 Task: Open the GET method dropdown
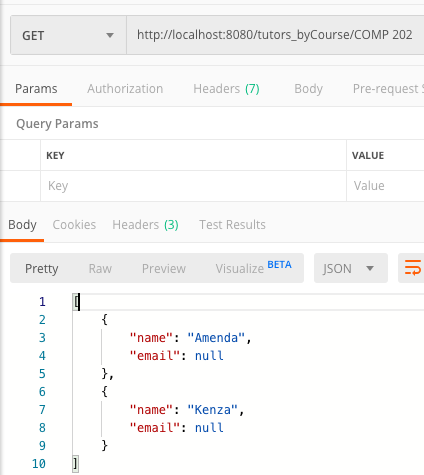pos(68,35)
